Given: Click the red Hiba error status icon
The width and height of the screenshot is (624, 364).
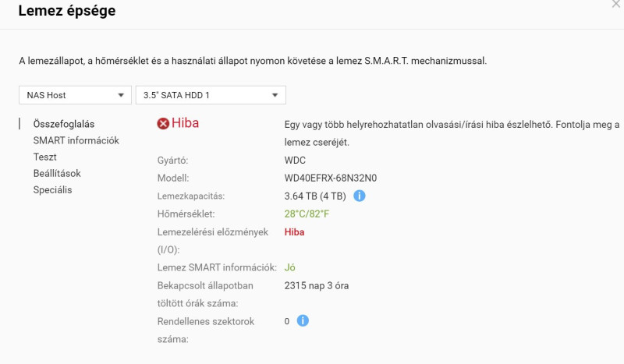Looking at the screenshot, I should (x=163, y=124).
